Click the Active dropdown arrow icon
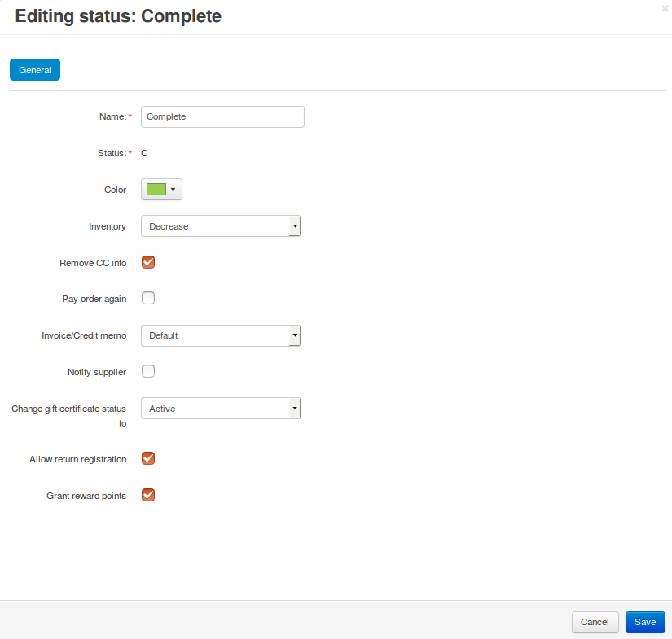The height and width of the screenshot is (639, 672). (295, 409)
